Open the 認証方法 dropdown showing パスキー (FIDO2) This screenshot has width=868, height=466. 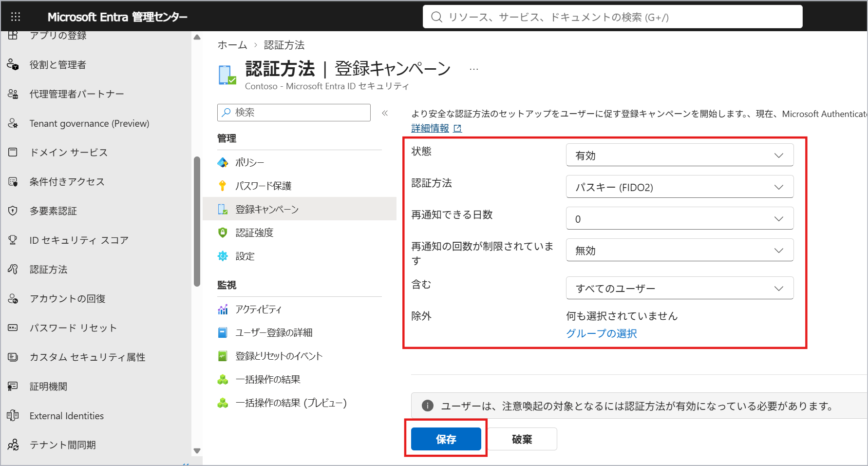tap(679, 187)
